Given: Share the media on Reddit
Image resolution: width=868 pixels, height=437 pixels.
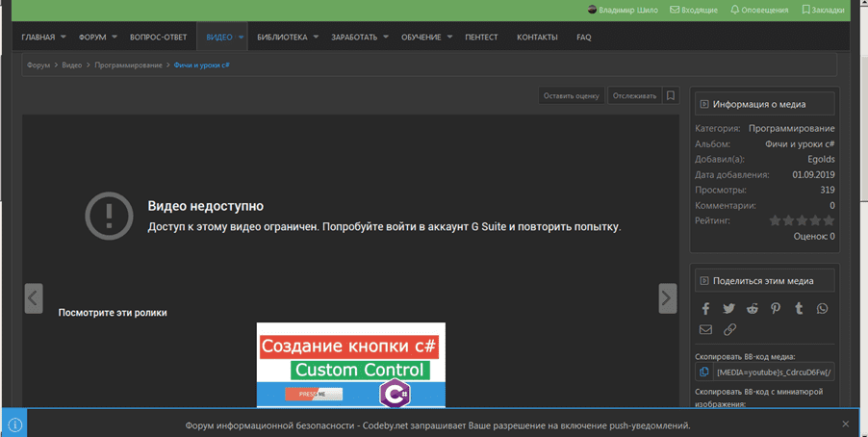Looking at the screenshot, I should [x=752, y=308].
